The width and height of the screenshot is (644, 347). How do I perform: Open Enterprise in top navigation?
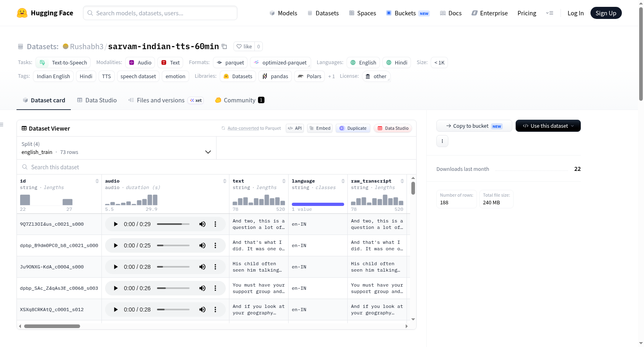(x=489, y=13)
